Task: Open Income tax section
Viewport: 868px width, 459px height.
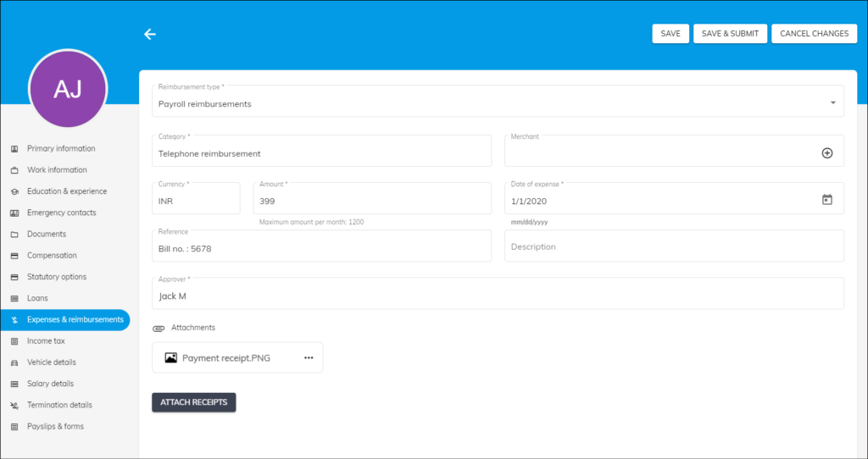Action: coord(46,341)
